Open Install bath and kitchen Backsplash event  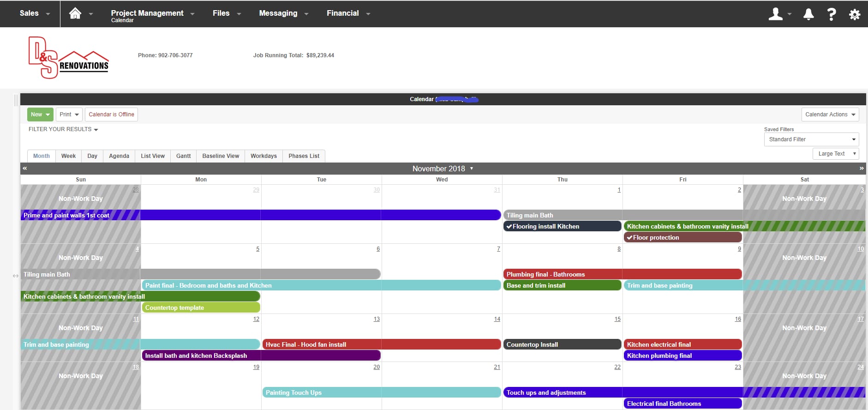point(261,356)
